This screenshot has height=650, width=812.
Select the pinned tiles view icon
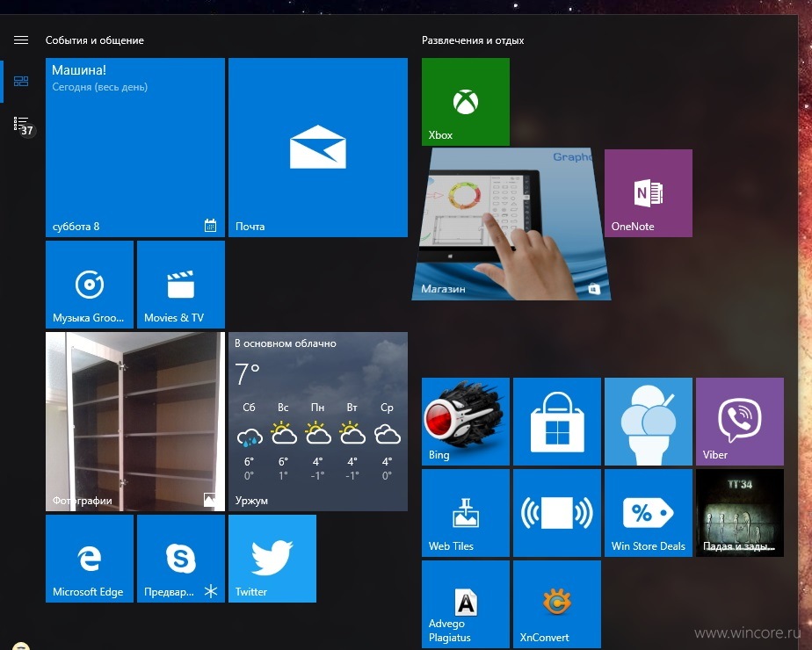tap(21, 81)
